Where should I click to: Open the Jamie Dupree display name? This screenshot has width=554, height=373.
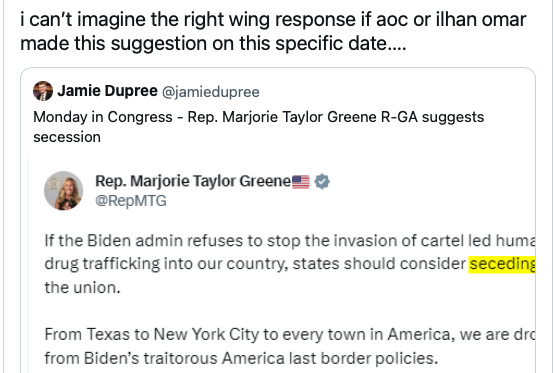tap(107, 91)
